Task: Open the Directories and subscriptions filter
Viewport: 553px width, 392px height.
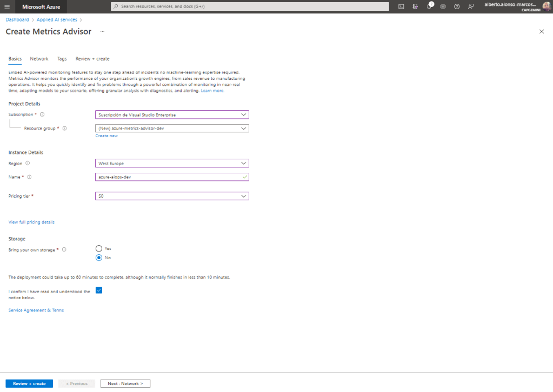Action: pyautogui.click(x=415, y=6)
